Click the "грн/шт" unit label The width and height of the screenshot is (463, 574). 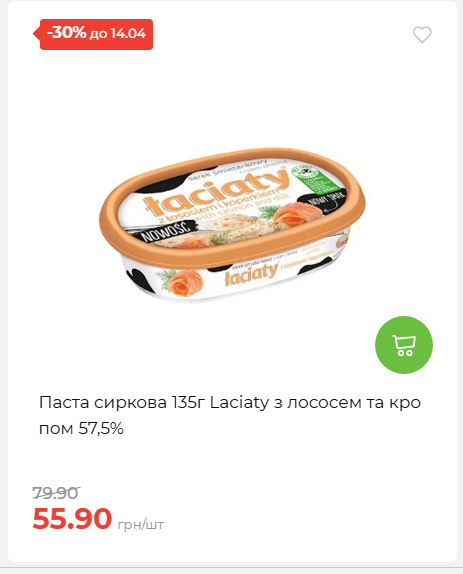(141, 525)
